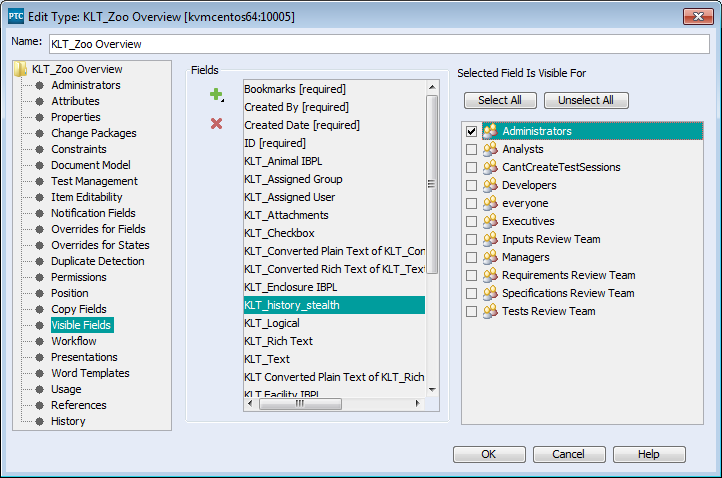722x478 pixels.
Task: Click Fields list horizontal scroll right arrow
Action: pos(418,403)
